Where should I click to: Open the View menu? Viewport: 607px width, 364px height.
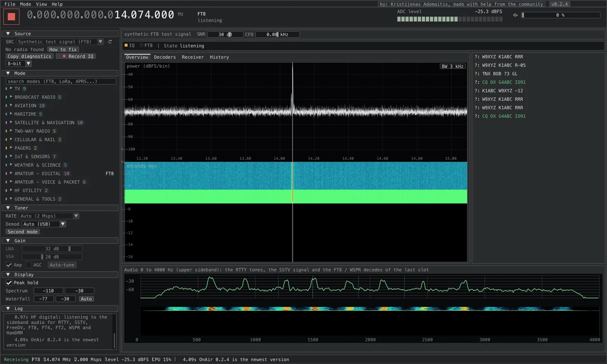coord(41,4)
